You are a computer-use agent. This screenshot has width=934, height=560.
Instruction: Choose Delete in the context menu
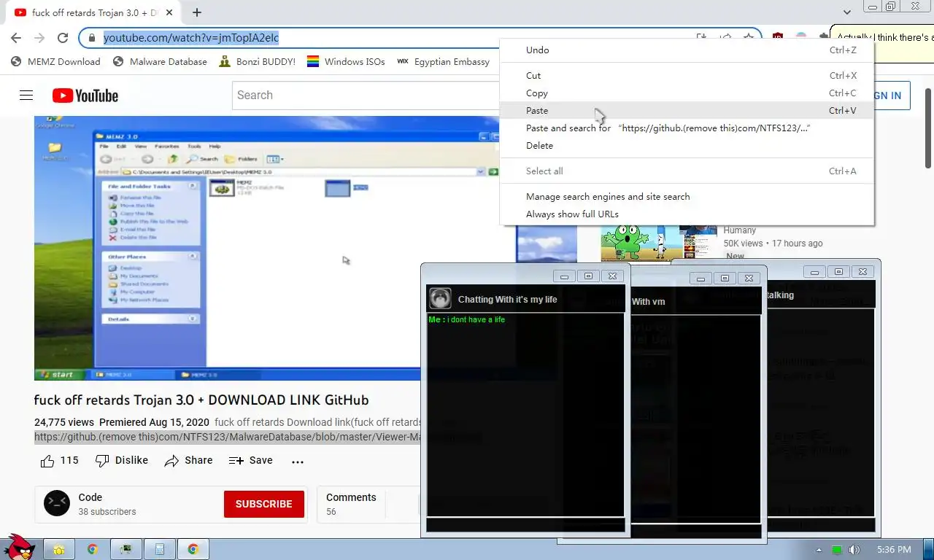[x=687, y=146]
